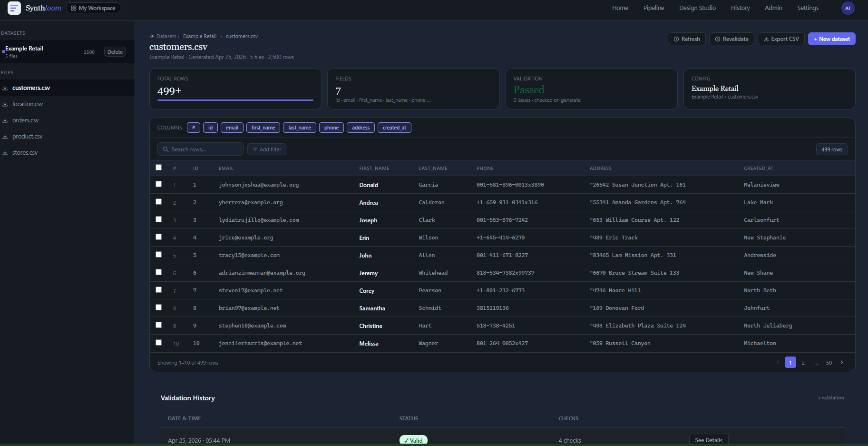
Task: Toggle the first_name column chip
Action: click(263, 128)
